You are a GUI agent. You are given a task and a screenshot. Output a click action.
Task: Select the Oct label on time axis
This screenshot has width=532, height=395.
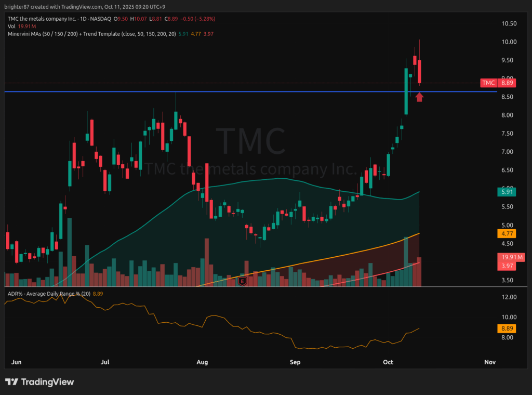389,362
